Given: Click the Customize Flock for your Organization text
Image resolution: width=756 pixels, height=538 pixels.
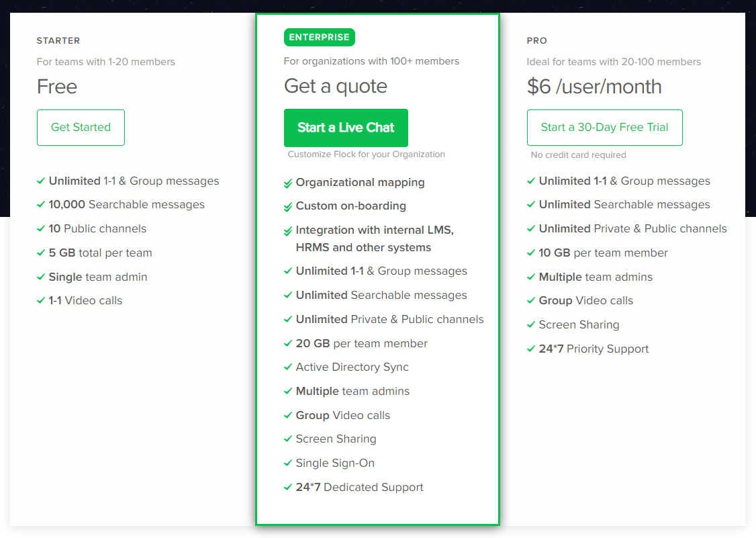Looking at the screenshot, I should pyautogui.click(x=366, y=154).
